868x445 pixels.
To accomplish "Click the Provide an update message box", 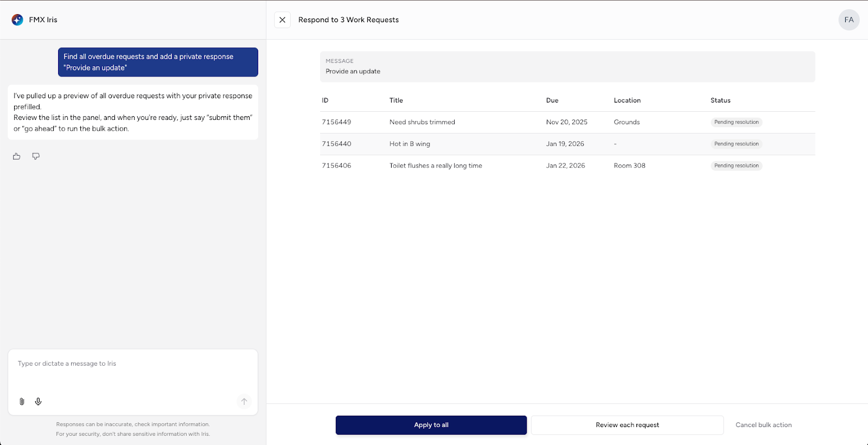I will click(x=567, y=67).
